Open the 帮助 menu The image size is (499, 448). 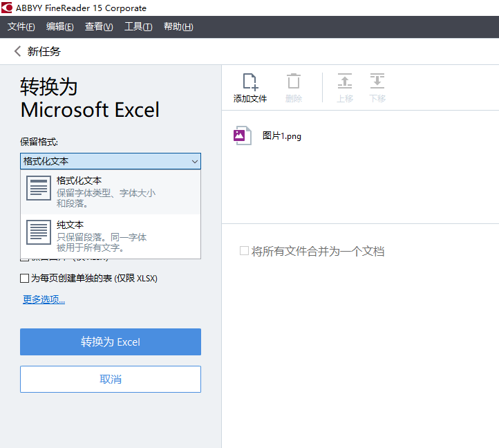[178, 27]
